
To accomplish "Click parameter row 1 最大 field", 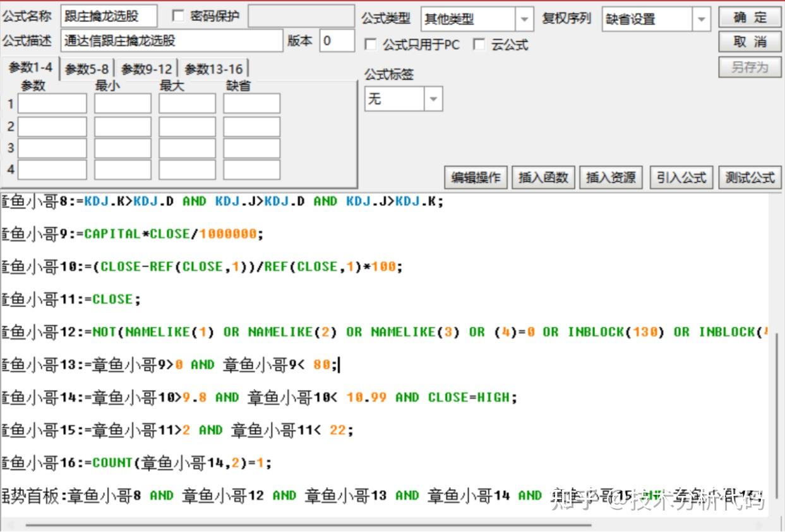I will (x=188, y=103).
